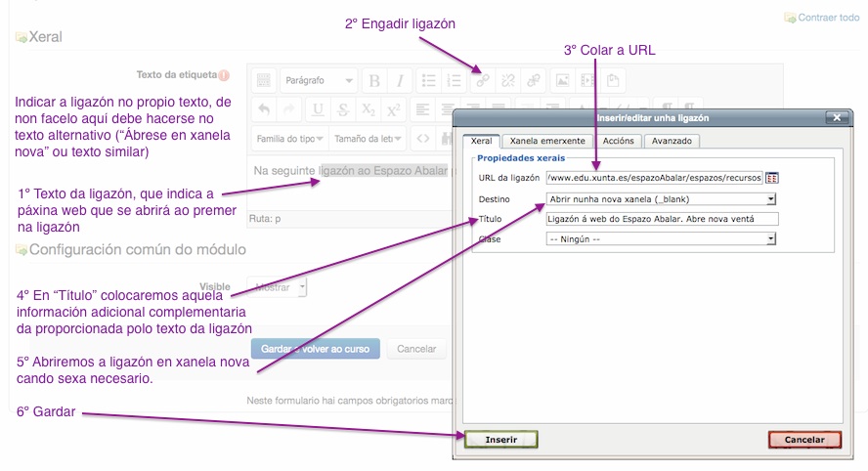
Task: Open the Clase dropdown showing Ningún
Action: (661, 239)
